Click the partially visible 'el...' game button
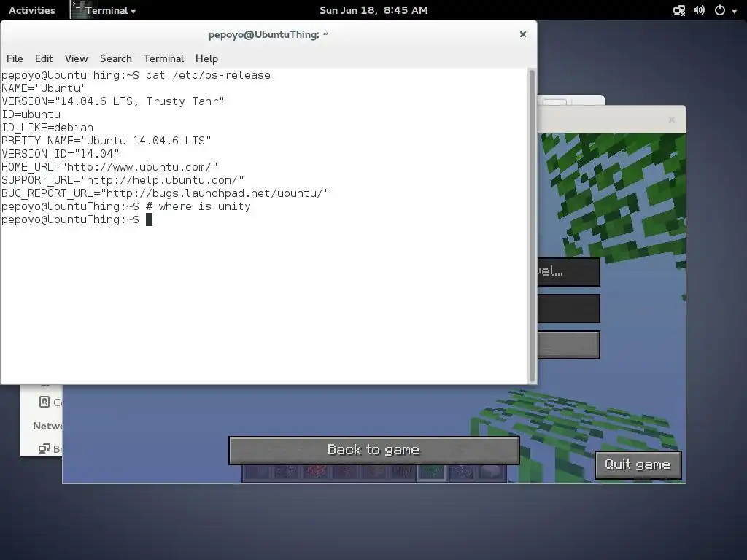Screen dimensions: 747x560 pos(568,272)
